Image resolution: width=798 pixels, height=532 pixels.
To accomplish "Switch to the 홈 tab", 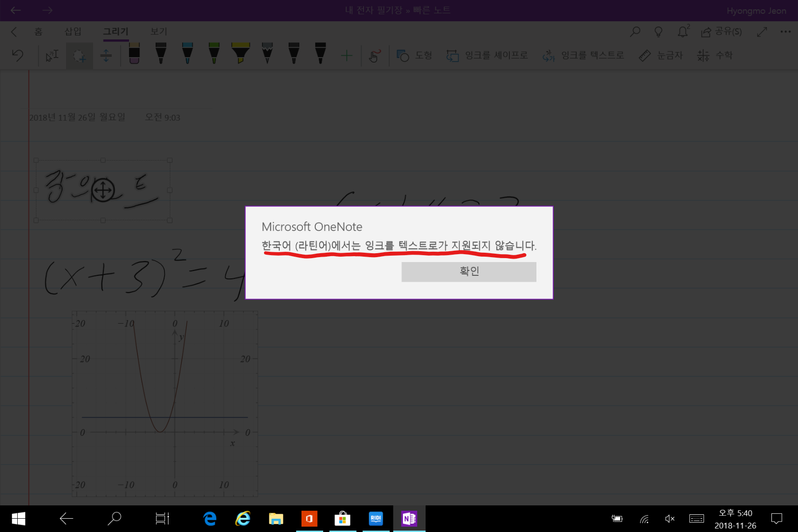I will pyautogui.click(x=38, y=32).
